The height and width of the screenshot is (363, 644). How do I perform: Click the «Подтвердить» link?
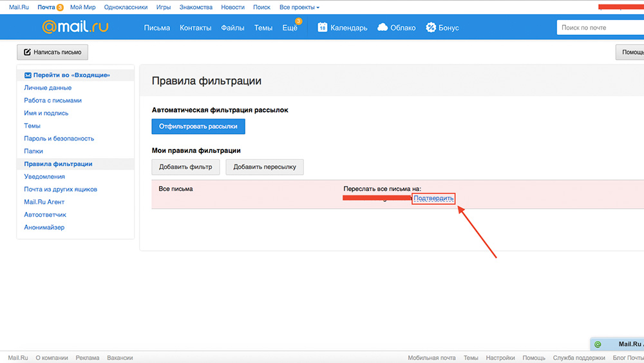coord(433,199)
